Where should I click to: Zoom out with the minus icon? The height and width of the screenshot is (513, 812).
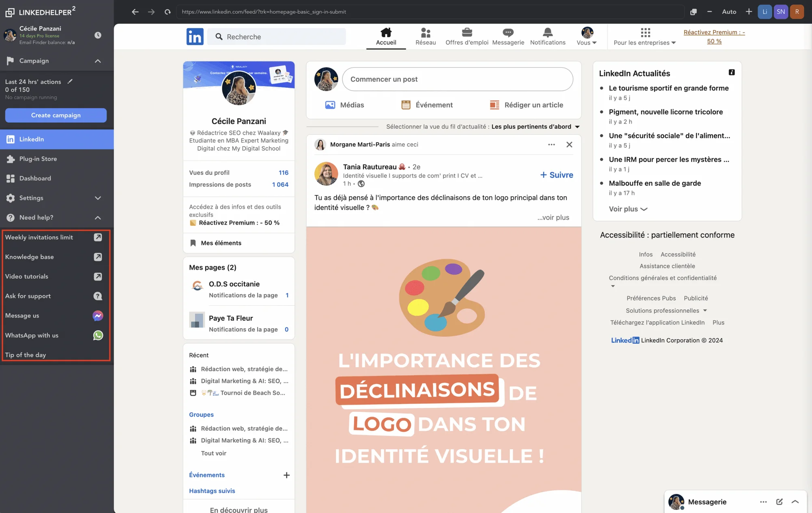point(709,12)
